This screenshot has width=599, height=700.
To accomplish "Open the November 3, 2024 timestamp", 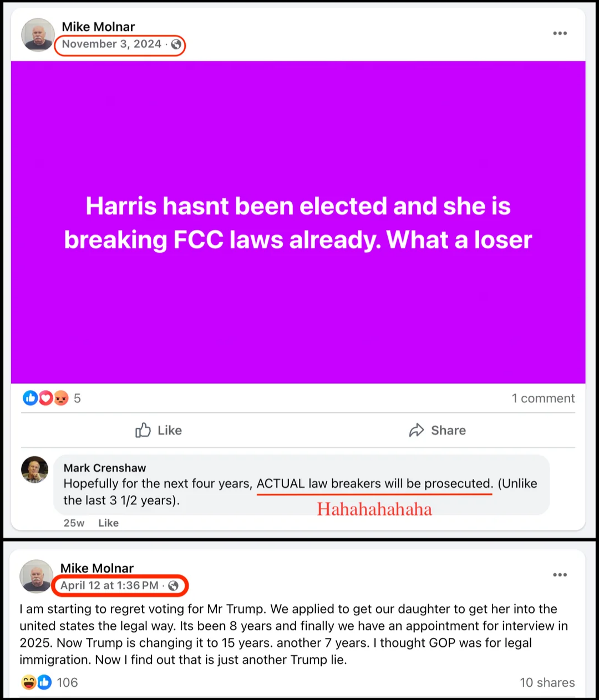I will click(111, 44).
